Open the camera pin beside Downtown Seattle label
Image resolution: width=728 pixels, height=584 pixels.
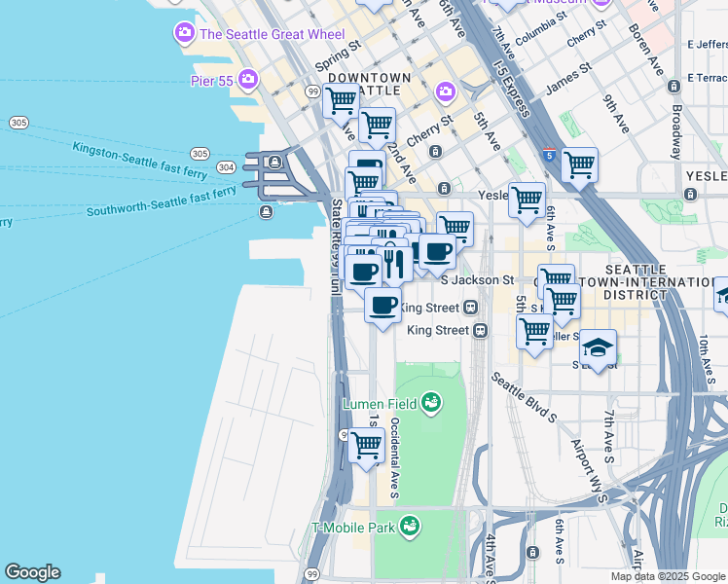445,91
